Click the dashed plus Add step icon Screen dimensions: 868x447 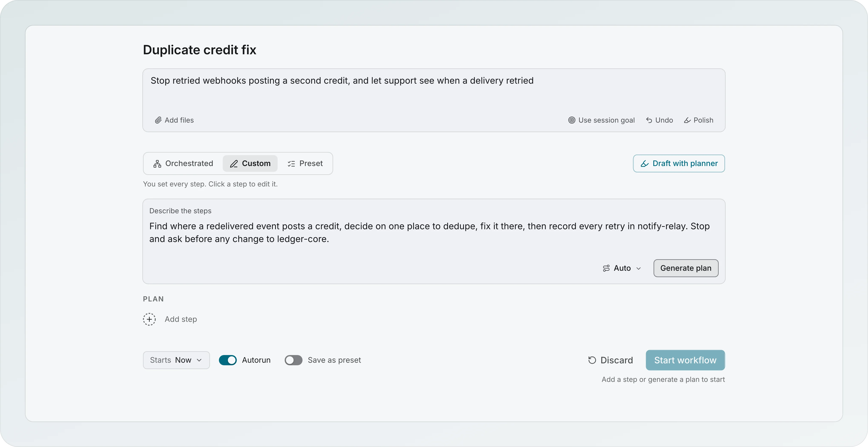149,319
